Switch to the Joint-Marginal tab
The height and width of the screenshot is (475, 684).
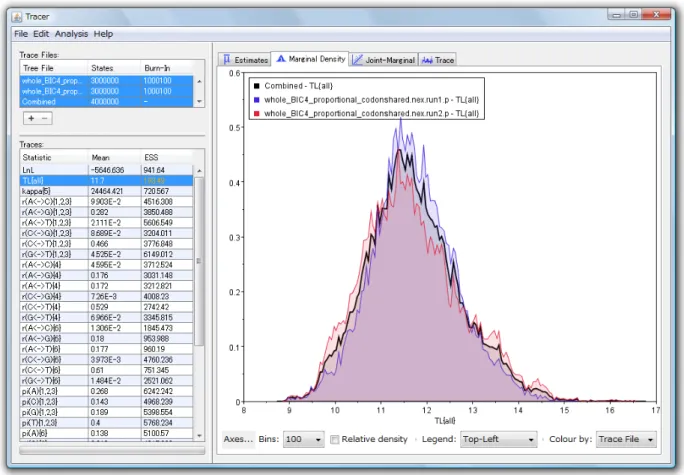click(x=383, y=60)
